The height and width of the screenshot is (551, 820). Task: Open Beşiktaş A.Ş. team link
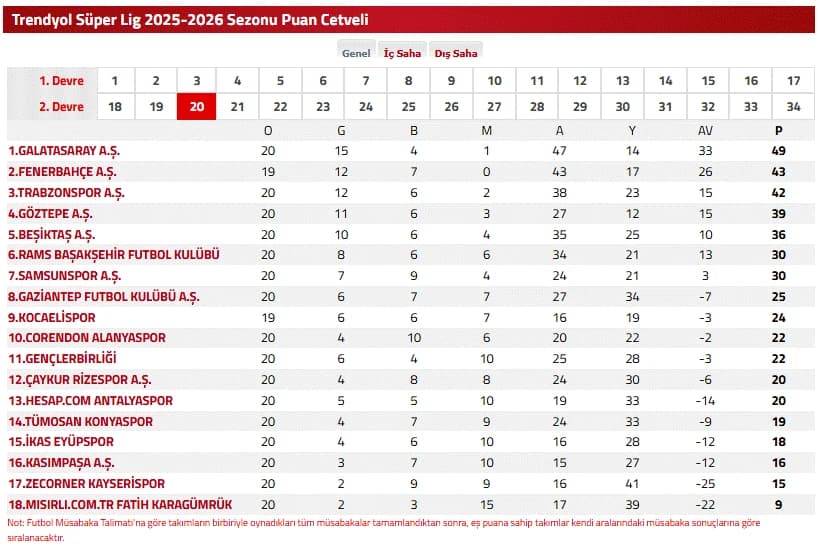click(x=51, y=234)
